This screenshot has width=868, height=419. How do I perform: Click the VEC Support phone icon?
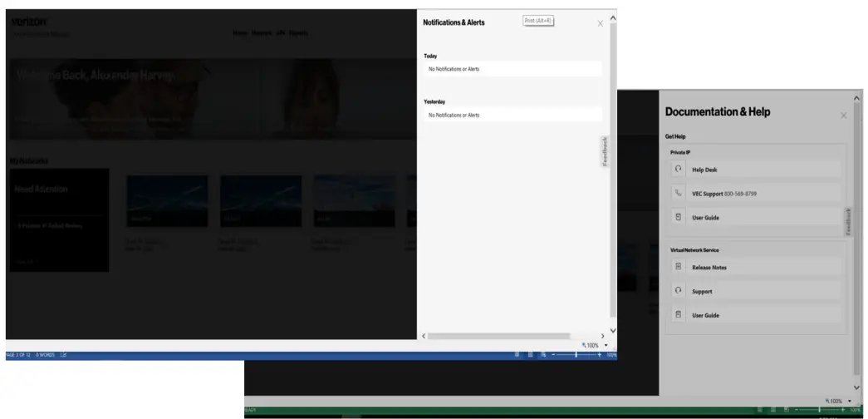679,194
